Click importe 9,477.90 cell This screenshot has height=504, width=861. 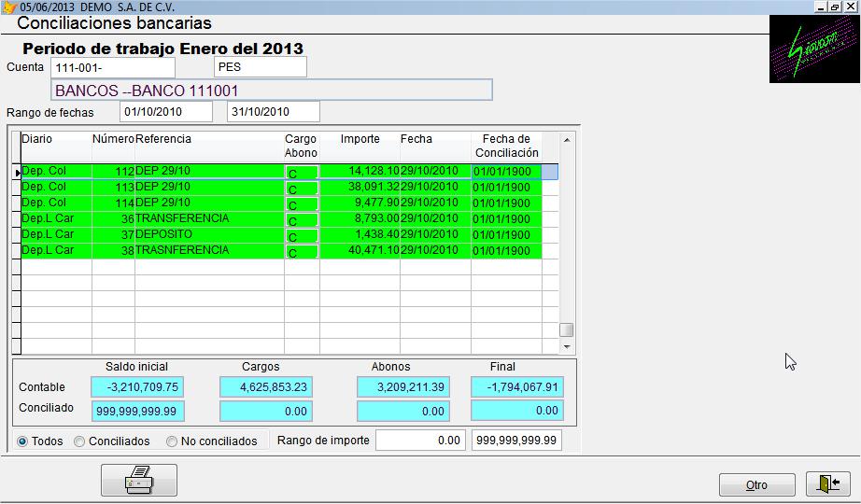360,203
